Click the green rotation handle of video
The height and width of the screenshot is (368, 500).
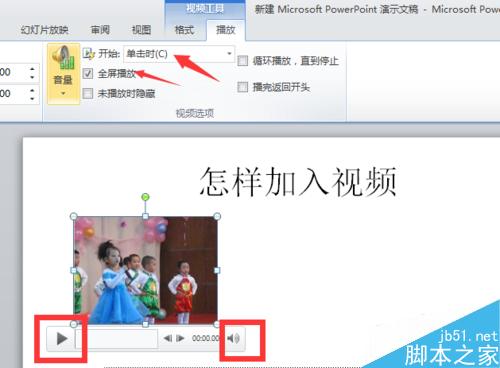click(145, 197)
